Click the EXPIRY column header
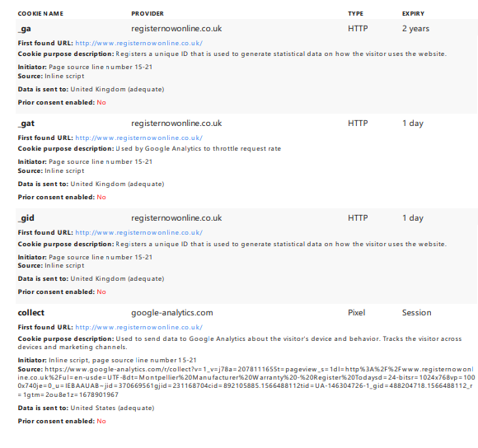The height and width of the screenshot is (448, 478). [413, 14]
